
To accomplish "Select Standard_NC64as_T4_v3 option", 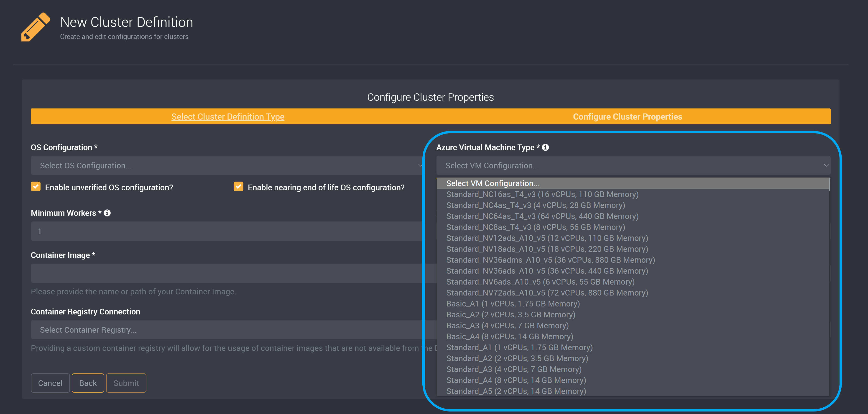I will (633, 216).
